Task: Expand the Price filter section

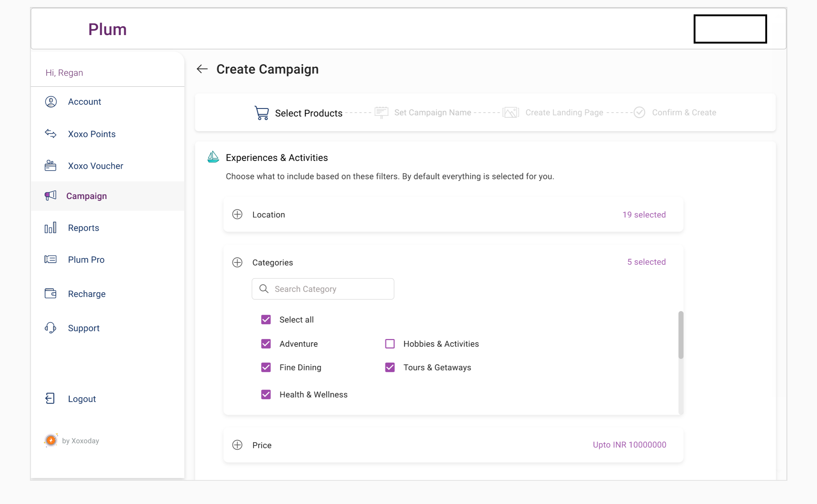Action: coord(237,445)
